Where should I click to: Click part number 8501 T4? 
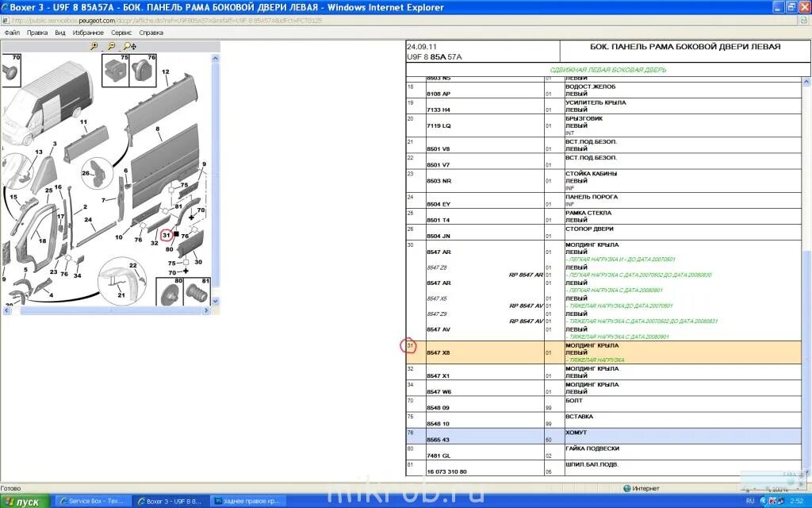tap(438, 221)
